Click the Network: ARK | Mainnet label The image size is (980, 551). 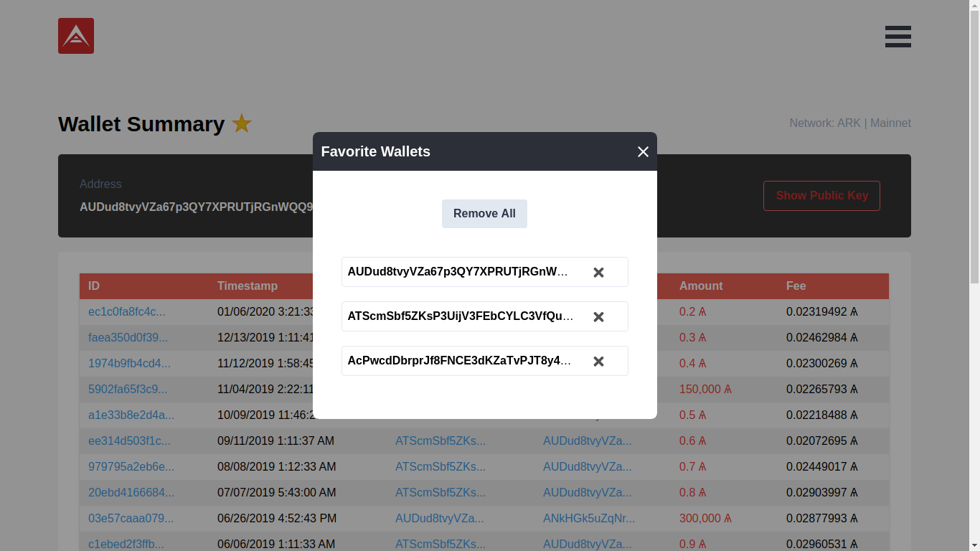click(850, 123)
